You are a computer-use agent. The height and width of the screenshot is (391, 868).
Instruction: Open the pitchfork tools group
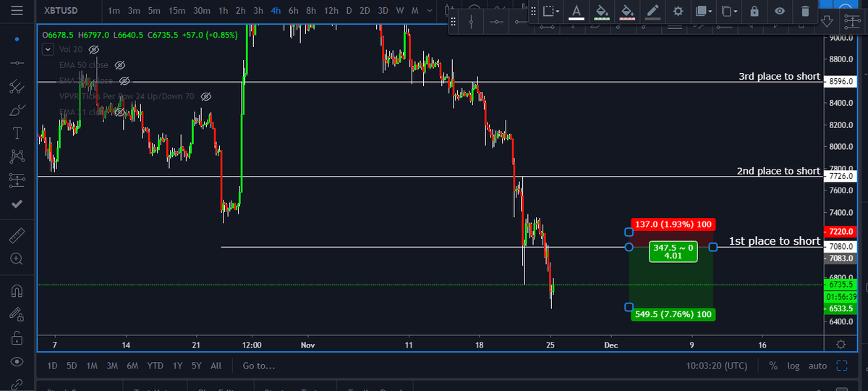pyautogui.click(x=17, y=87)
